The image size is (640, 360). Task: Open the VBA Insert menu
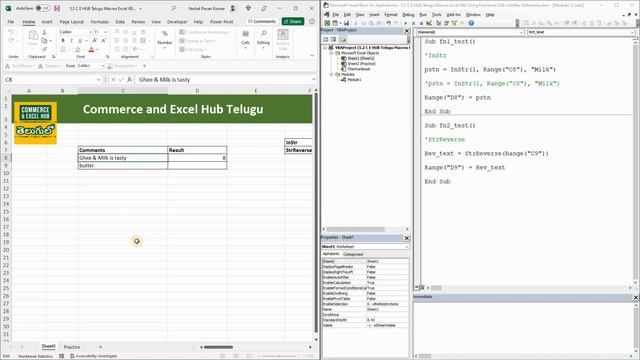coord(374,15)
